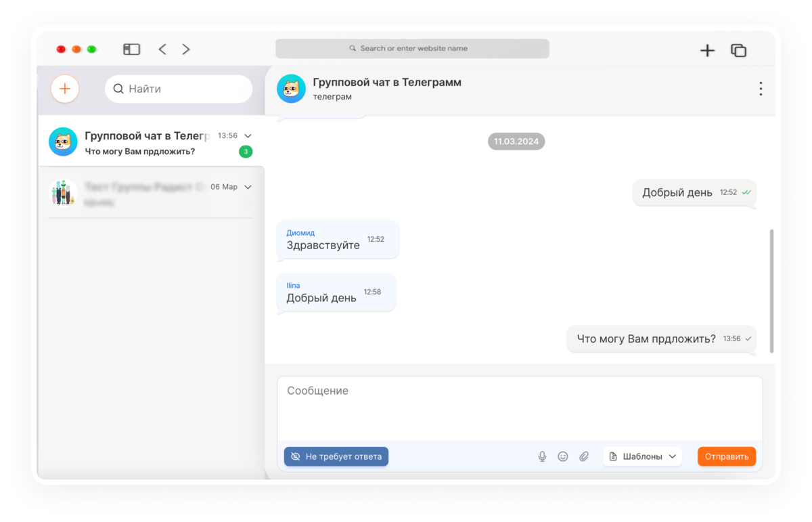Click the cat avatar in chat header
Viewport: 812px width, 522px height.
coord(292,89)
